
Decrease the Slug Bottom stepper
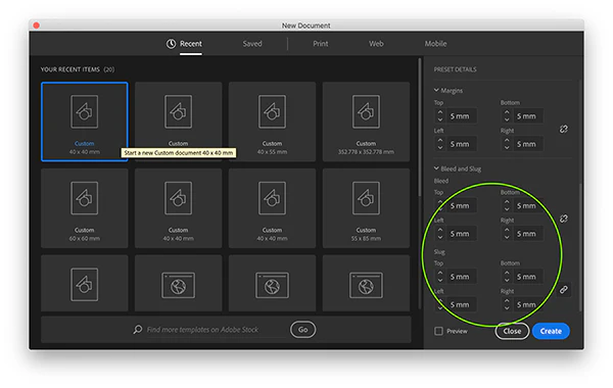point(507,280)
